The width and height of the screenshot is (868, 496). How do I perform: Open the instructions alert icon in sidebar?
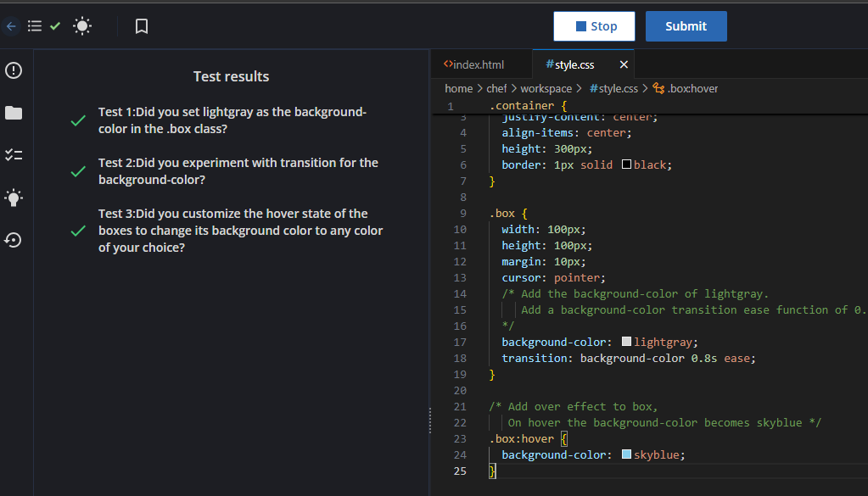coord(14,70)
